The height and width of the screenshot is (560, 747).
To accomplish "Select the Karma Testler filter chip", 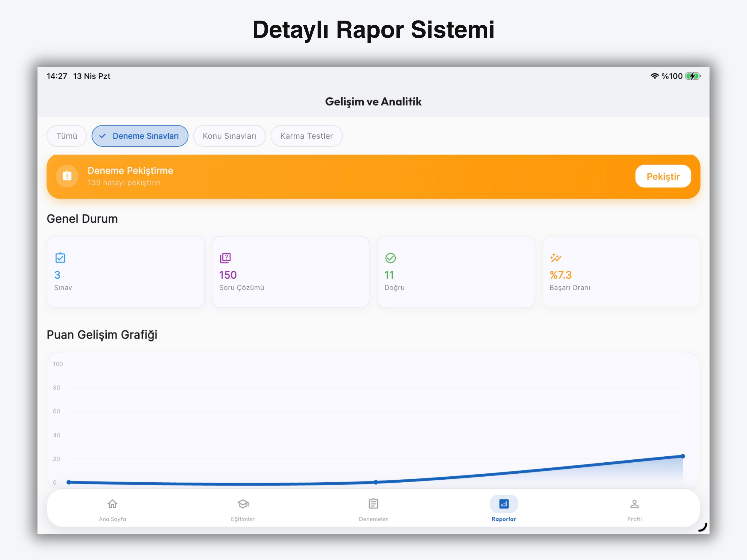I will pyautogui.click(x=306, y=136).
